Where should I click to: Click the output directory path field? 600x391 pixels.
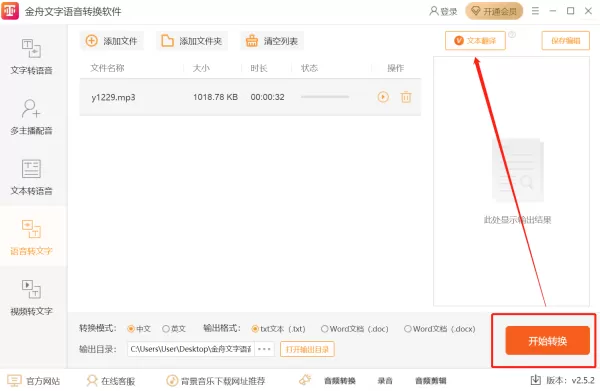(191, 349)
